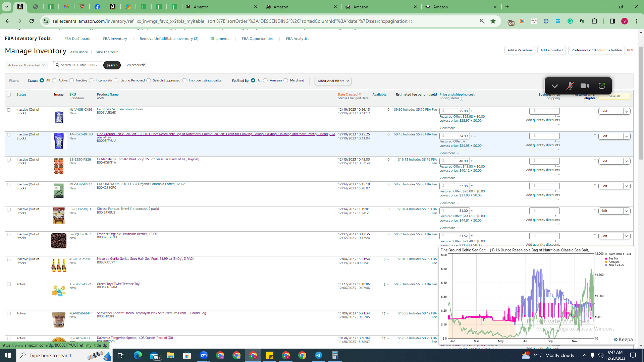The image size is (644, 362).
Task: Open the Chrome extensions puzzle icon
Action: (x=594, y=21)
